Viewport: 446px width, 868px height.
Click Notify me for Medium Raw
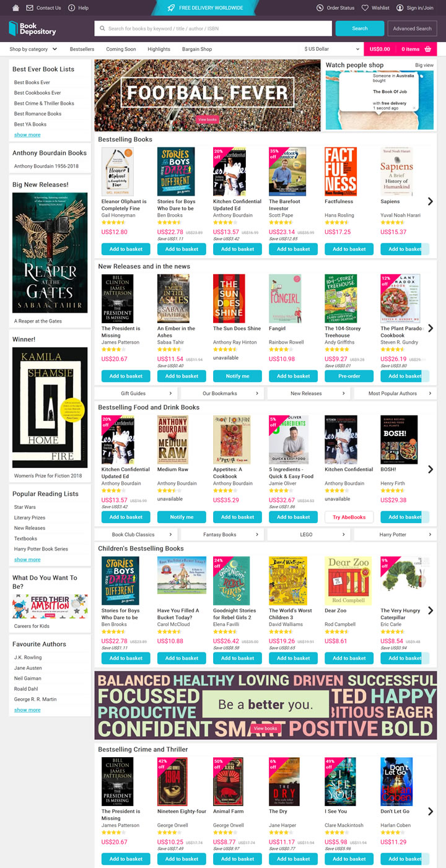click(181, 517)
